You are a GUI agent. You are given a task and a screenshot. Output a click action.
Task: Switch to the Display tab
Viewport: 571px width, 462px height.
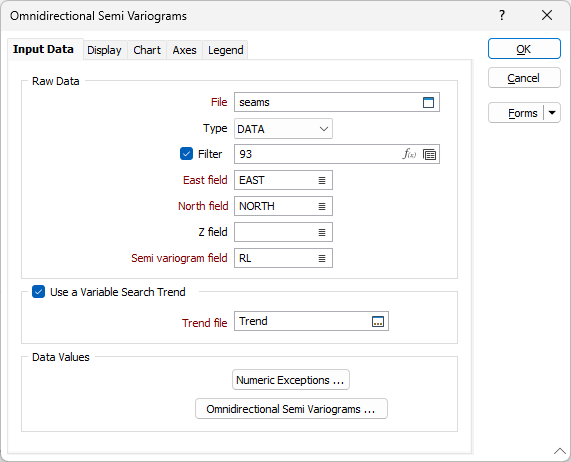point(104,50)
